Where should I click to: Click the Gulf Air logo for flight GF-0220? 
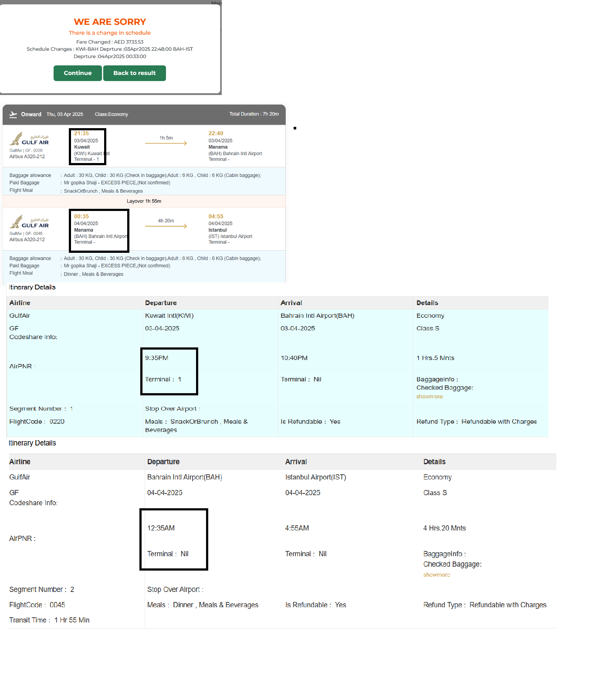(29, 139)
